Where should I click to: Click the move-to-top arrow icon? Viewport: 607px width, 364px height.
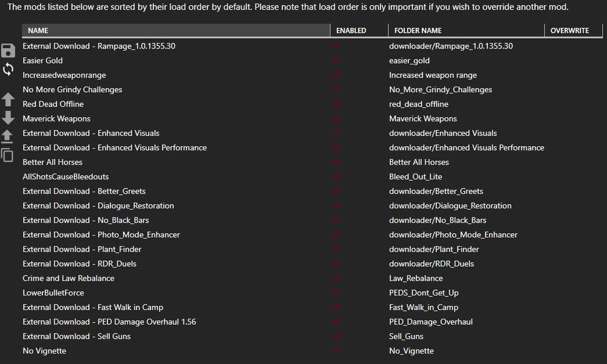[8, 136]
